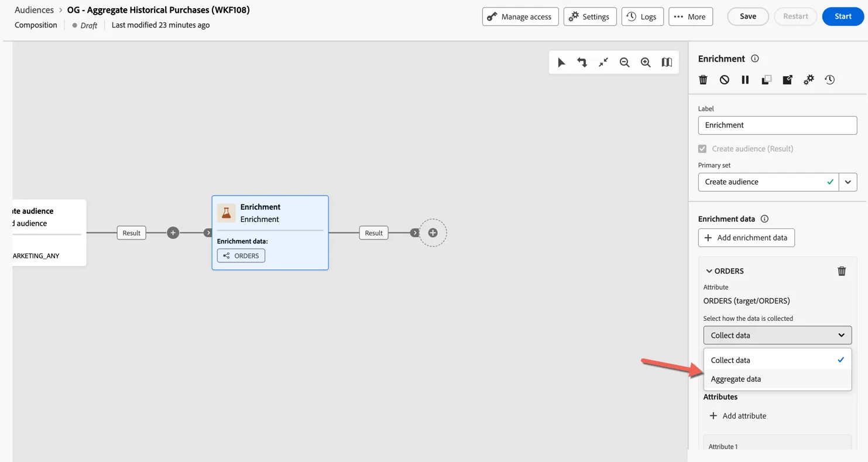Disable the Enrichment activity
This screenshot has width=868, height=462.
pyautogui.click(x=725, y=80)
